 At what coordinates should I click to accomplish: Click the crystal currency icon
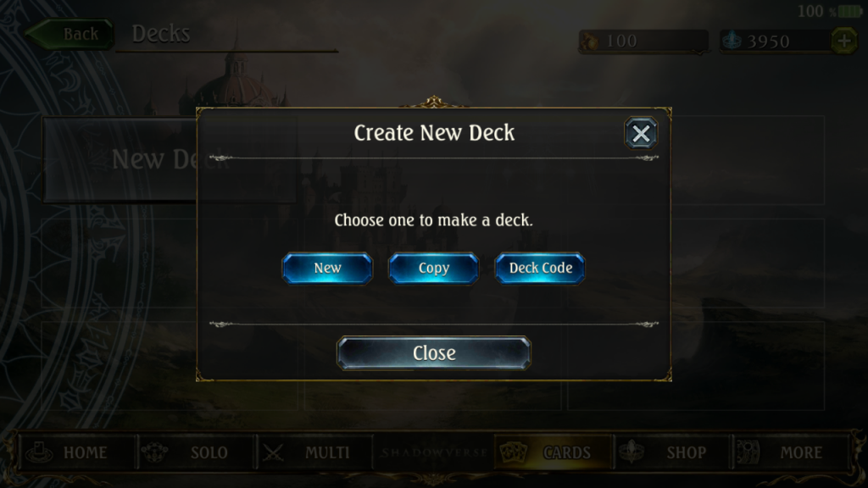click(732, 41)
